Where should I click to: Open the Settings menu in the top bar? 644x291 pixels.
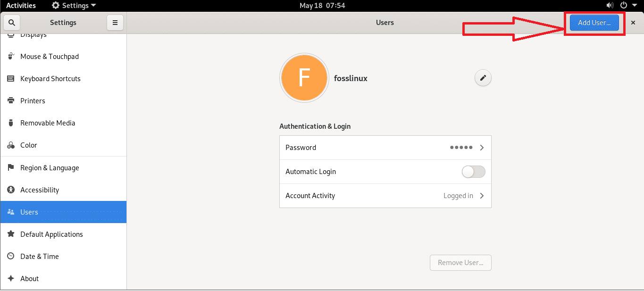point(73,5)
